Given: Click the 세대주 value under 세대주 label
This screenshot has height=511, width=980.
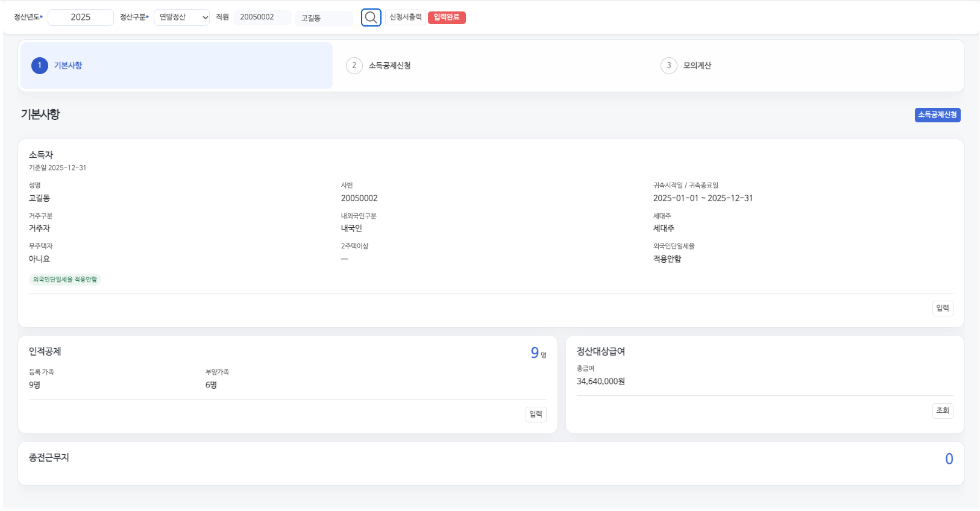Looking at the screenshot, I should pos(664,228).
